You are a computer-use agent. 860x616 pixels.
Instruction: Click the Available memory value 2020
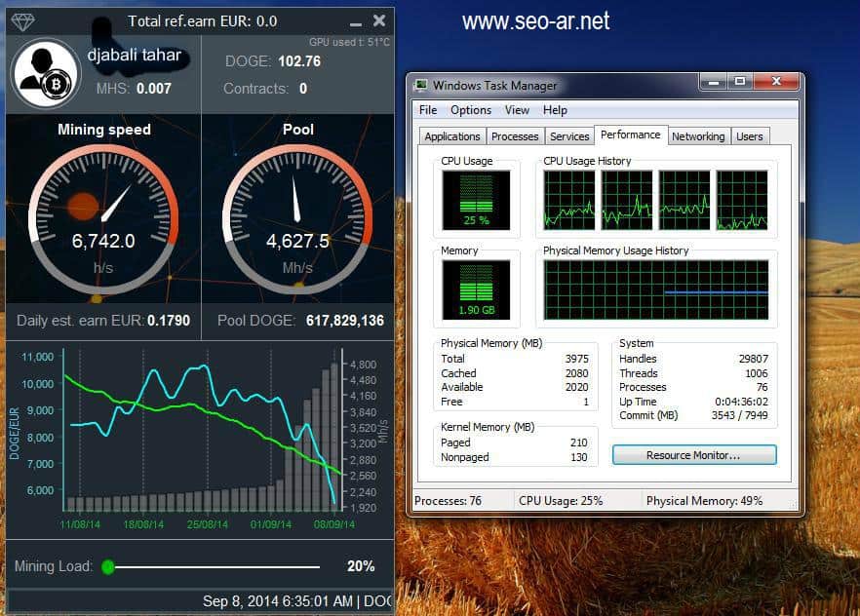point(577,387)
